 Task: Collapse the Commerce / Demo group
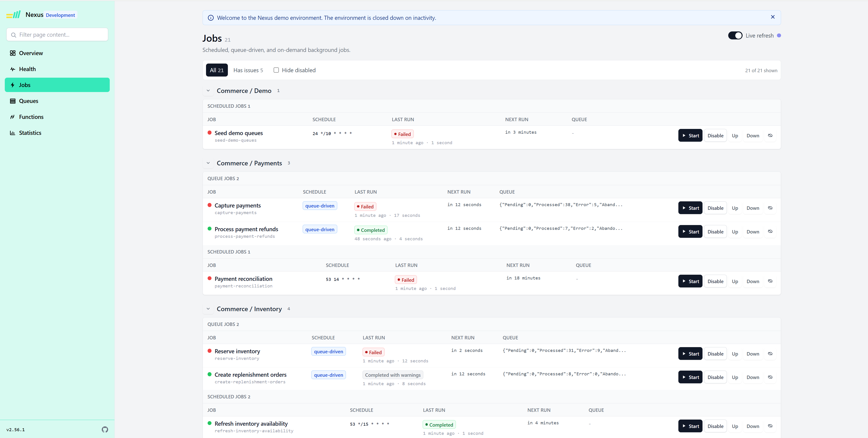pyautogui.click(x=208, y=91)
